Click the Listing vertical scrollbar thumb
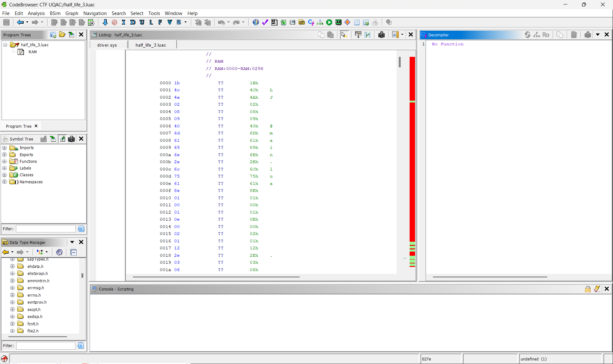Viewport: 613px width, 364px height. (399, 62)
